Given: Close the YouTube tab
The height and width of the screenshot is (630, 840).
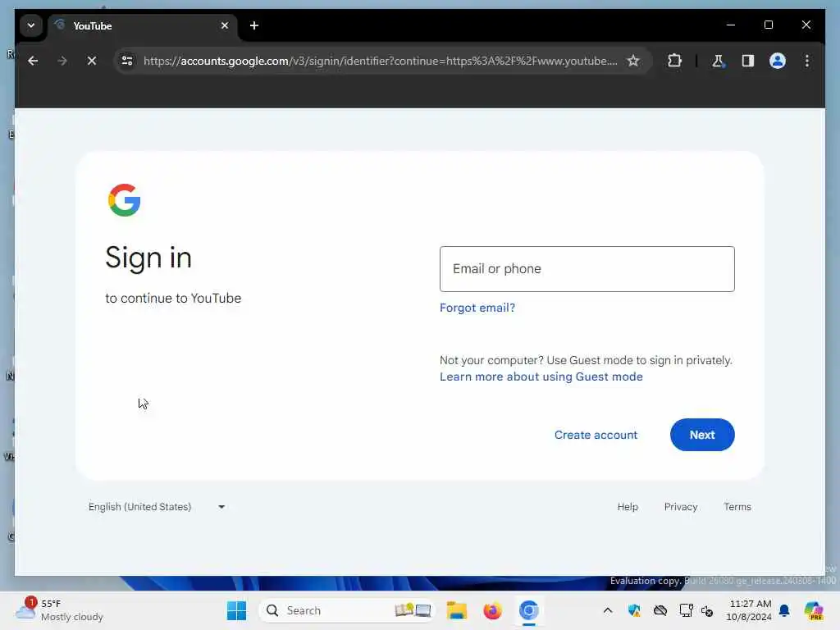Looking at the screenshot, I should (x=225, y=25).
